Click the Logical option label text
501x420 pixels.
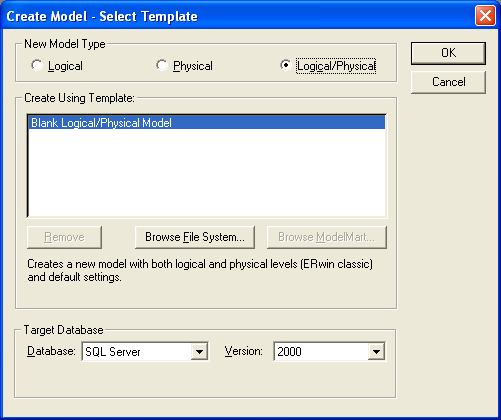point(65,66)
